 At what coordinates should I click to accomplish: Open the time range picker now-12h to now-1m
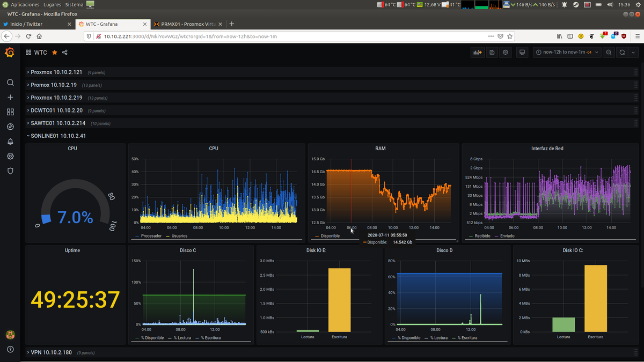[567, 53]
